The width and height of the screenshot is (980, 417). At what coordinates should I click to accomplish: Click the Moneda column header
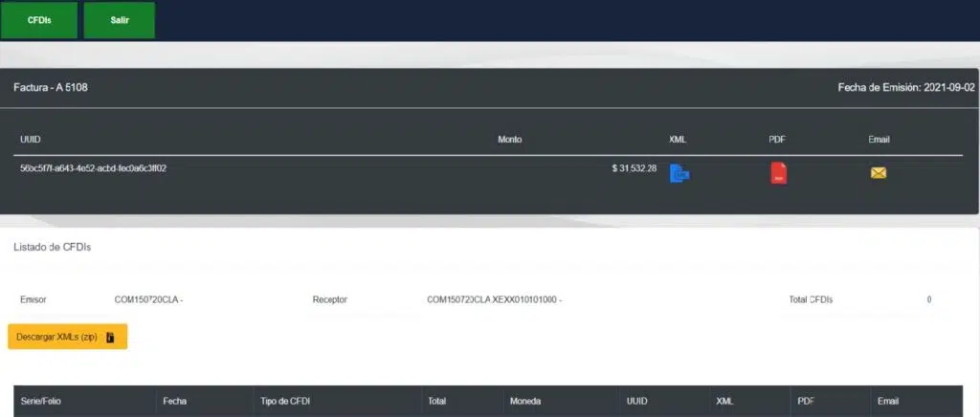[x=528, y=401]
